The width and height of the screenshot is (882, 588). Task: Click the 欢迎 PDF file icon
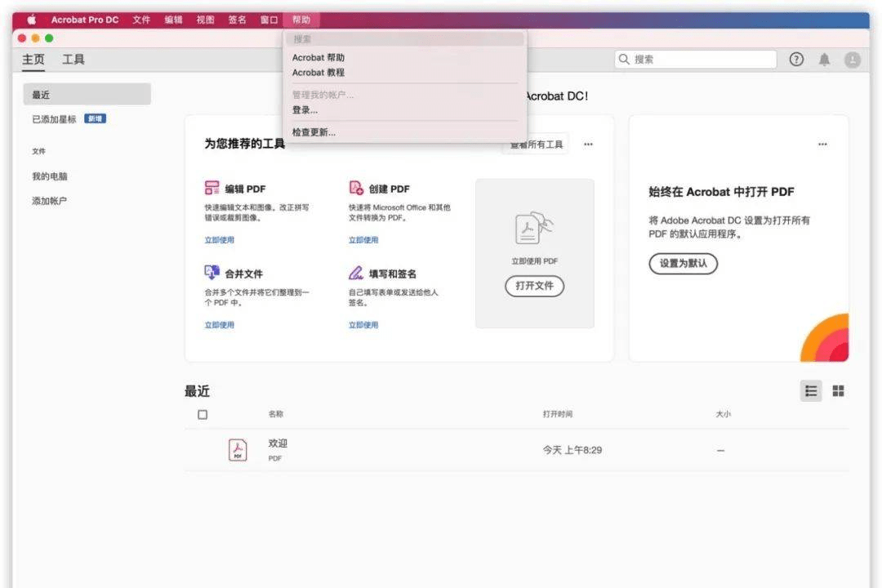point(238,450)
